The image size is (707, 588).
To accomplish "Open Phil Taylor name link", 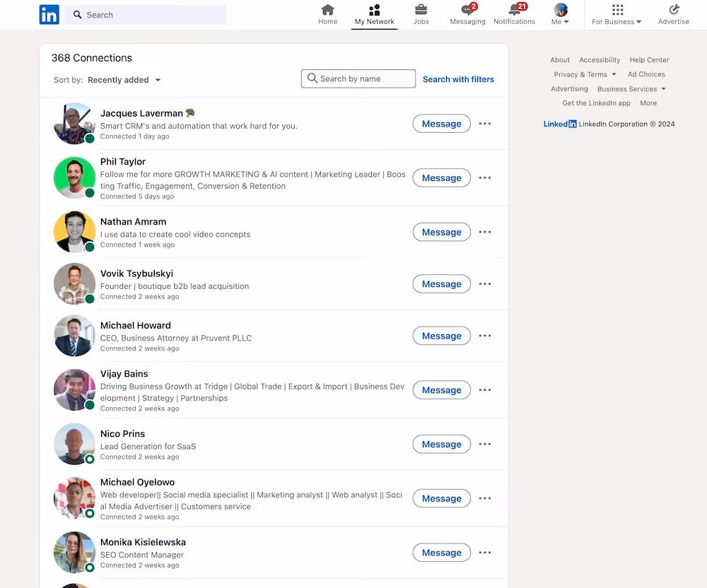I will pos(122,162).
